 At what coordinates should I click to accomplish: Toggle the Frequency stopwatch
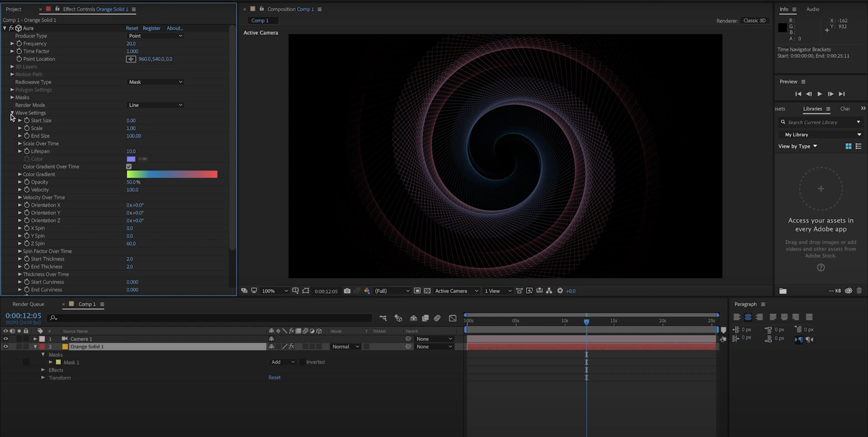pyautogui.click(x=19, y=43)
